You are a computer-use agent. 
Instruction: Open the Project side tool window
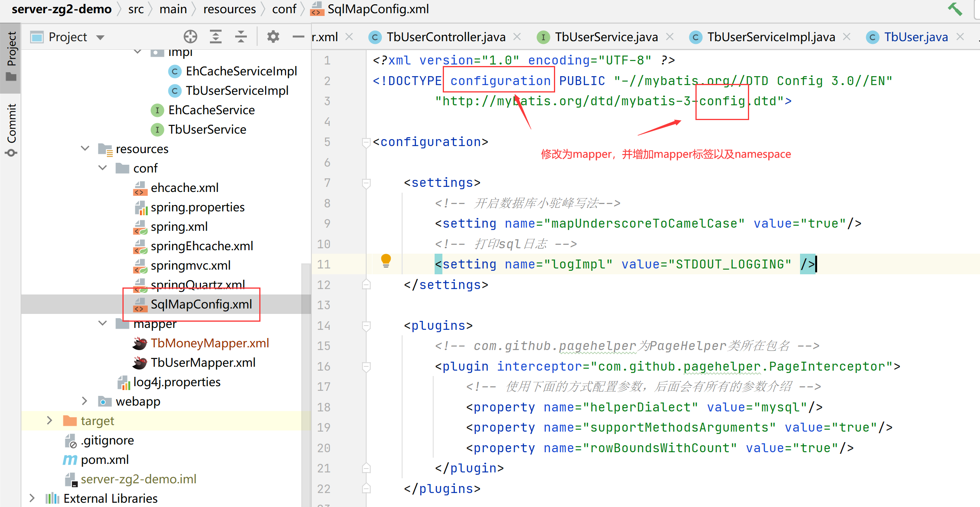click(11, 57)
